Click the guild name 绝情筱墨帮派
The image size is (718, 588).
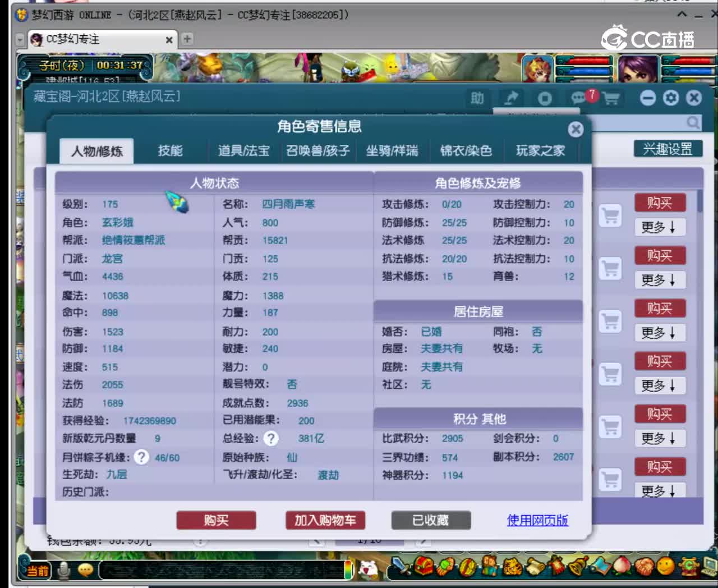click(x=134, y=240)
